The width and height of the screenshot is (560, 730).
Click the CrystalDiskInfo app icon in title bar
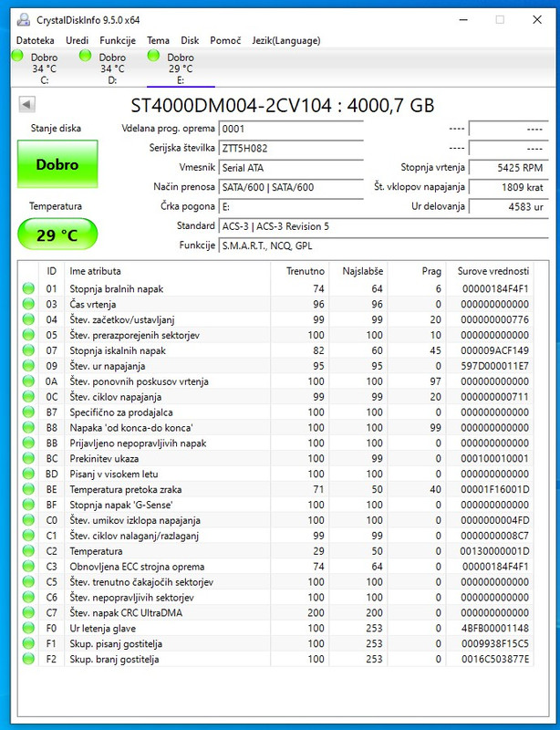pyautogui.click(x=24, y=20)
